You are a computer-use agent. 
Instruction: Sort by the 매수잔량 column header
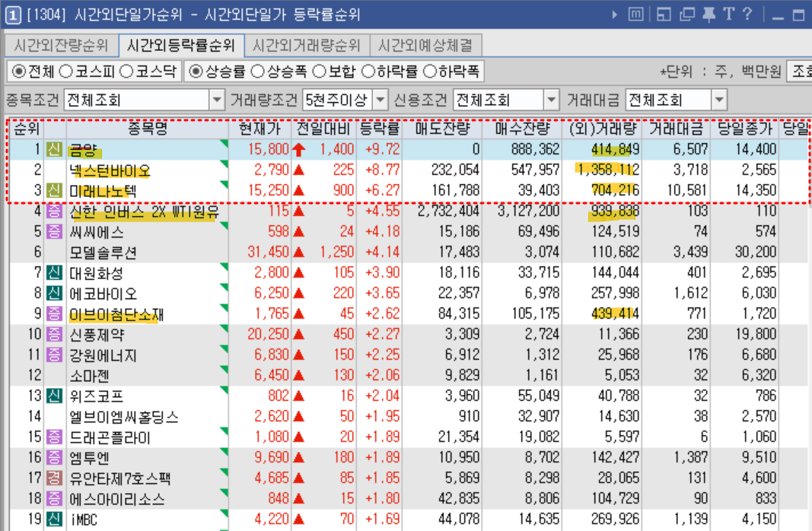[x=522, y=129]
